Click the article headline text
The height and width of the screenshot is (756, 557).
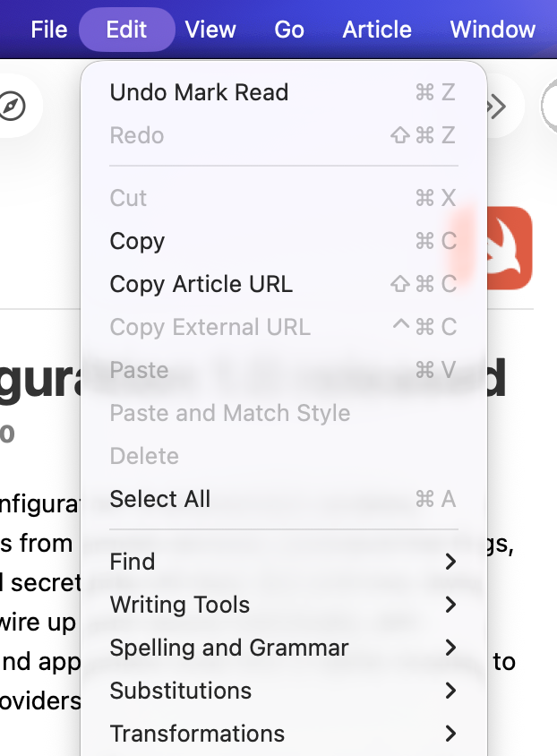(x=40, y=379)
